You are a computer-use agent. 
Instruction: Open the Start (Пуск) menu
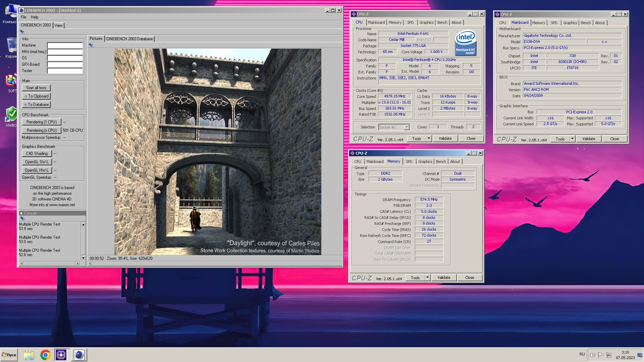click(9, 355)
